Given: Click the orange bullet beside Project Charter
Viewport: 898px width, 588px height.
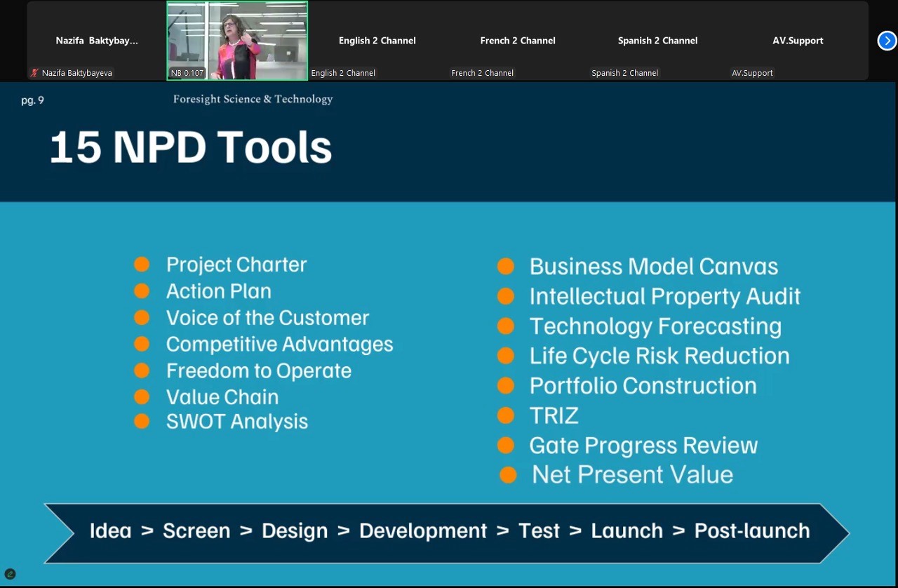Looking at the screenshot, I should 142,265.
